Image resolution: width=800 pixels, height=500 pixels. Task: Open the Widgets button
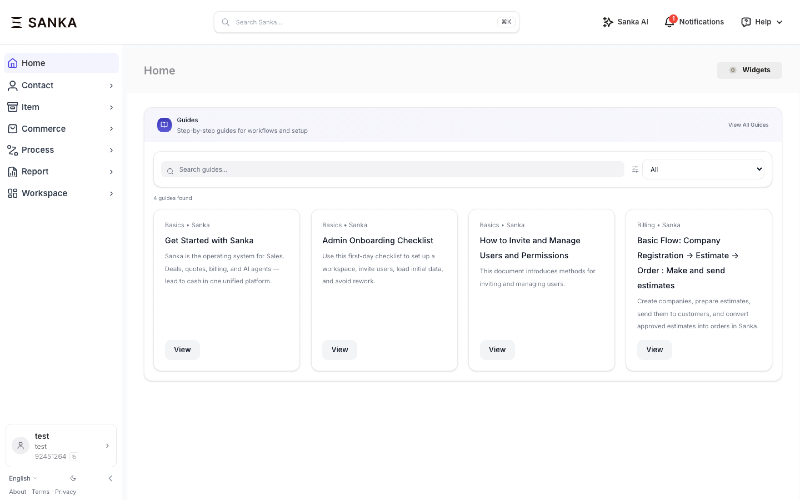pyautogui.click(x=749, y=70)
